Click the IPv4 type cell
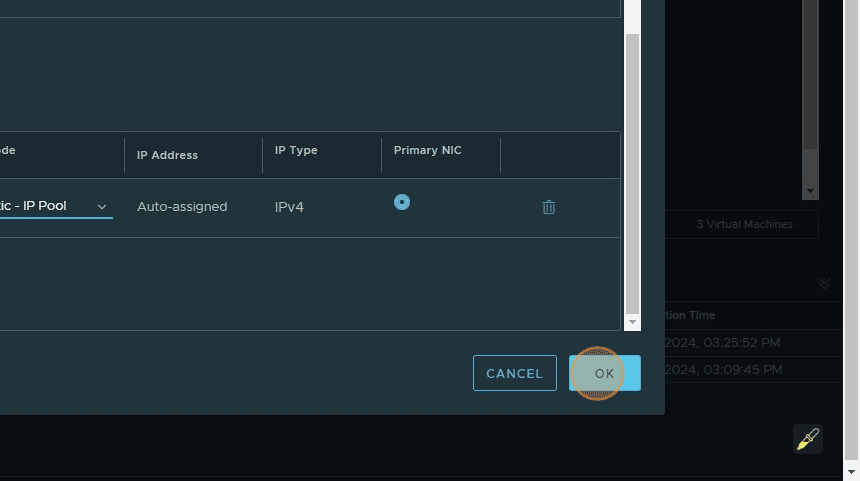 (x=289, y=207)
